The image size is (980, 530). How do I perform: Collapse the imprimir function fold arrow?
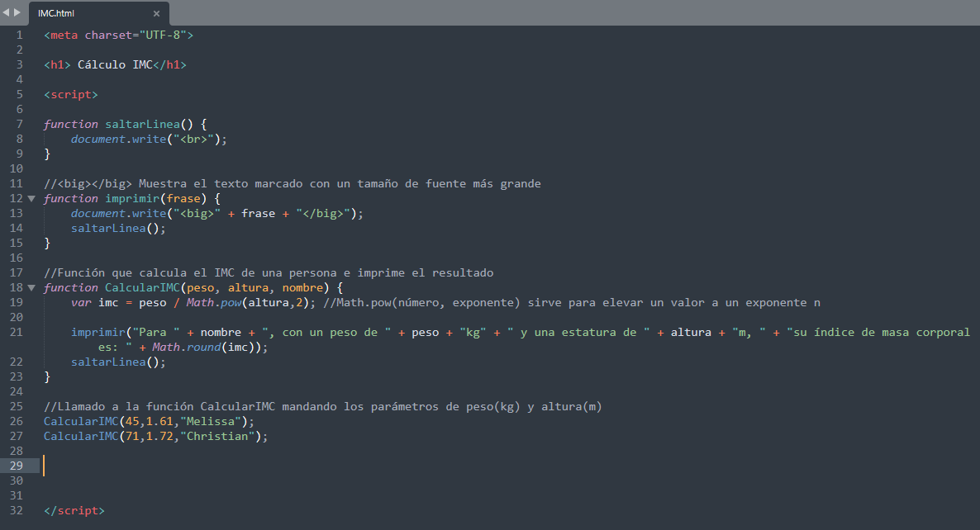point(31,198)
